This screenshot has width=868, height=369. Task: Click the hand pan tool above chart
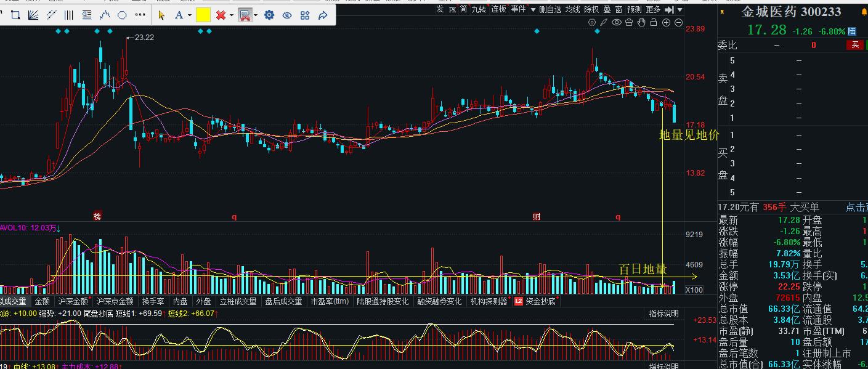point(641,23)
